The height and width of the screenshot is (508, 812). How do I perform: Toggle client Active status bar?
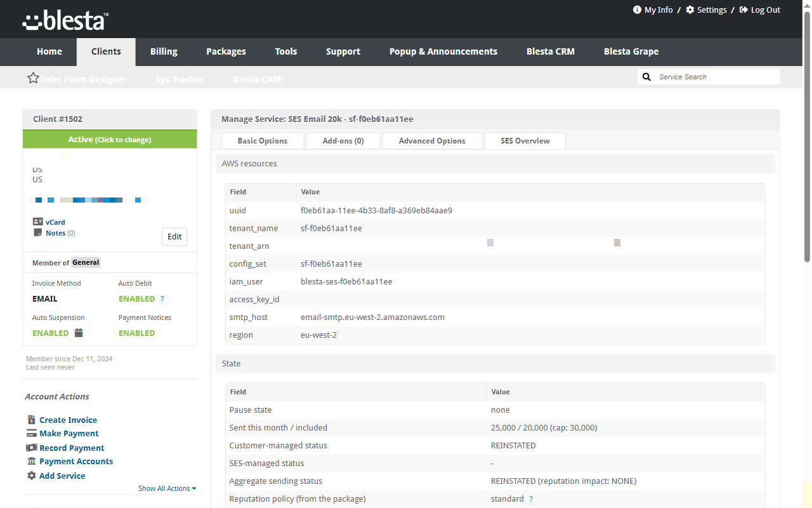click(x=110, y=140)
